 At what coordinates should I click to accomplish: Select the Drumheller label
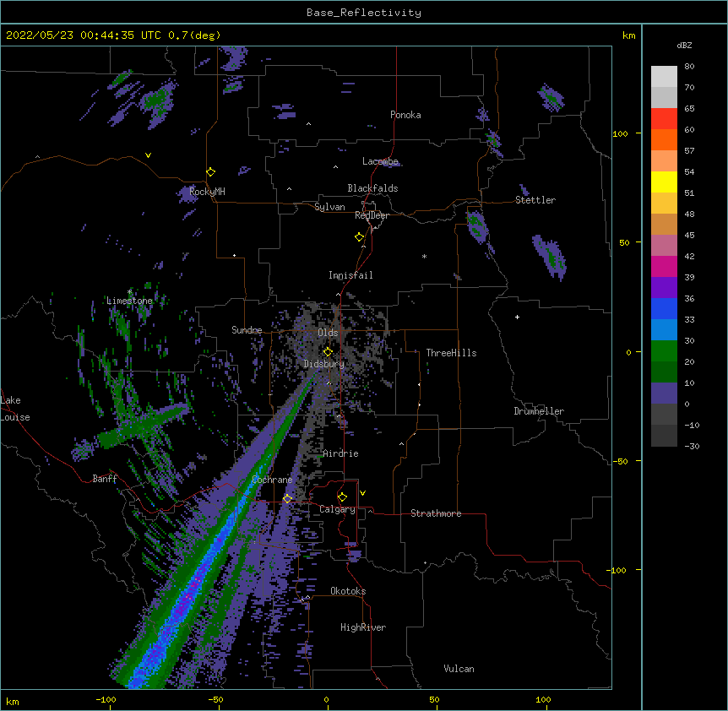[x=539, y=411]
